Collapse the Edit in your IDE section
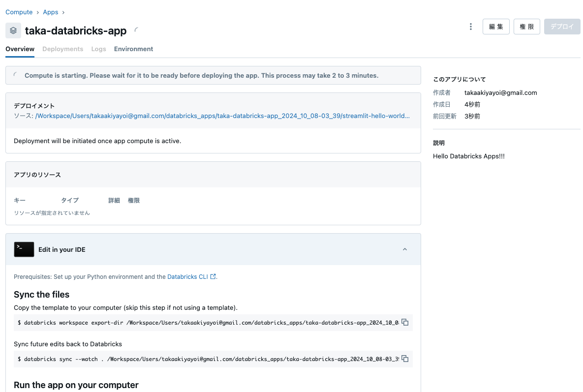This screenshot has width=583, height=392. [x=405, y=249]
